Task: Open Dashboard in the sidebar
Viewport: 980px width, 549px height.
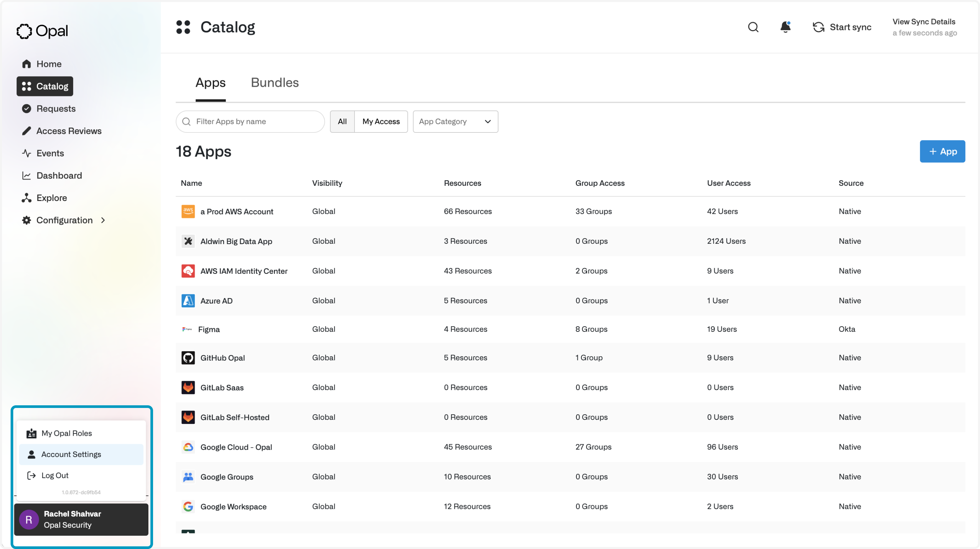Action: coord(52,175)
